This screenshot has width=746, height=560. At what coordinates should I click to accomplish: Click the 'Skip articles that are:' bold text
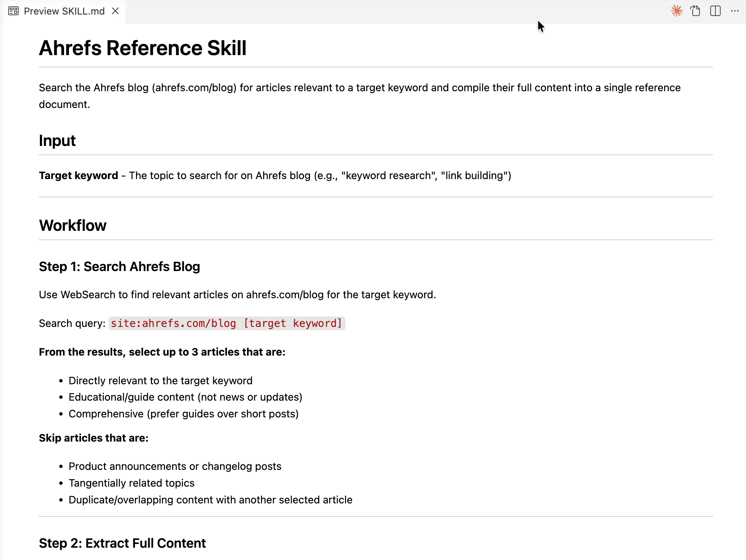(93, 438)
